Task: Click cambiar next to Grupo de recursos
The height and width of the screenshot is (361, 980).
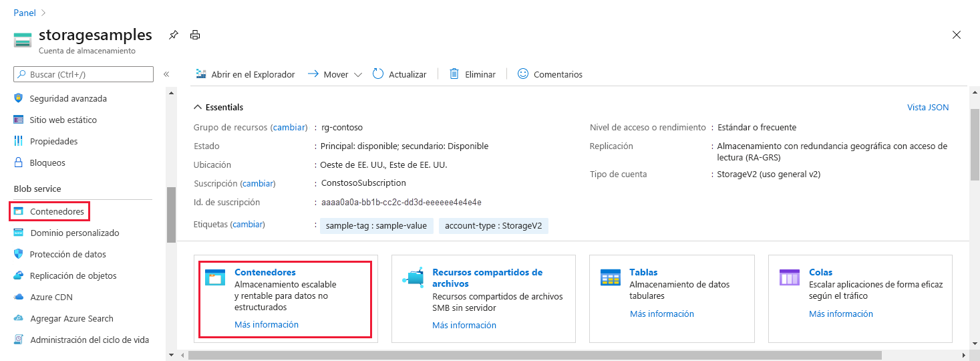Action: pos(289,127)
